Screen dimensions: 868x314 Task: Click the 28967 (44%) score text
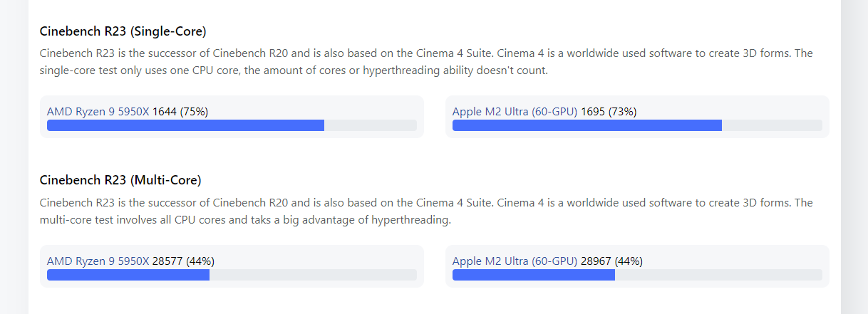pos(611,261)
